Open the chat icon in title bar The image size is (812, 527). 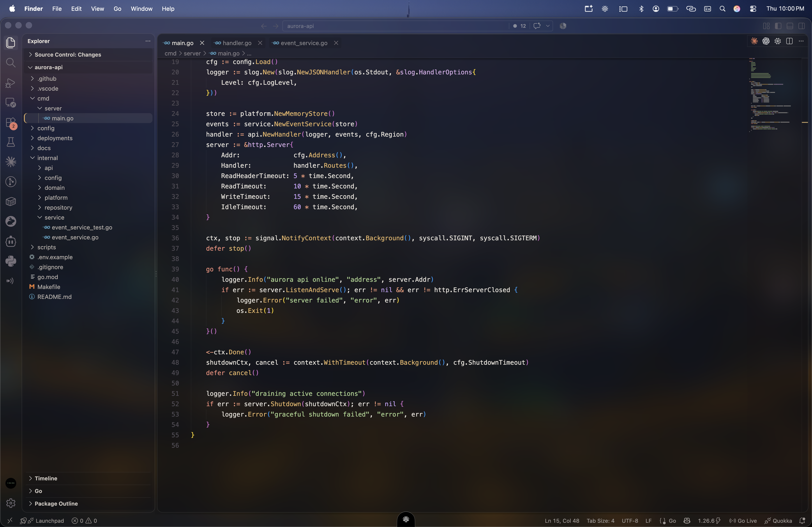(537, 26)
